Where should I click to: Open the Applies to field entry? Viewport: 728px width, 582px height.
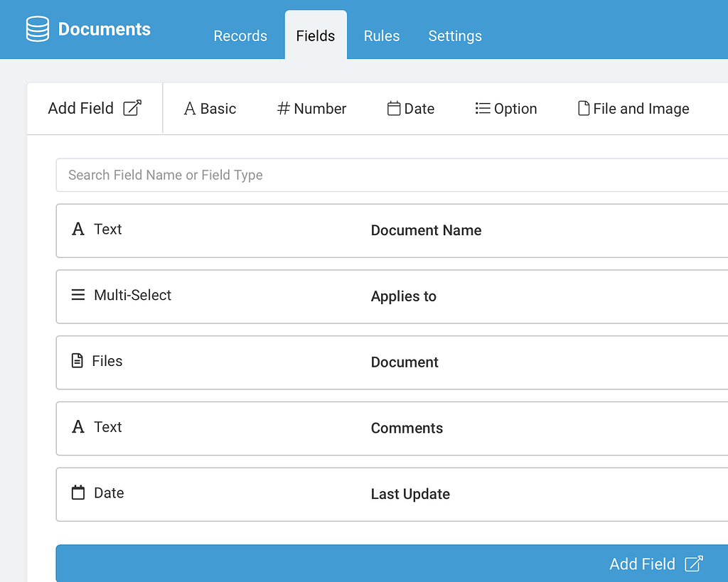pos(403,296)
